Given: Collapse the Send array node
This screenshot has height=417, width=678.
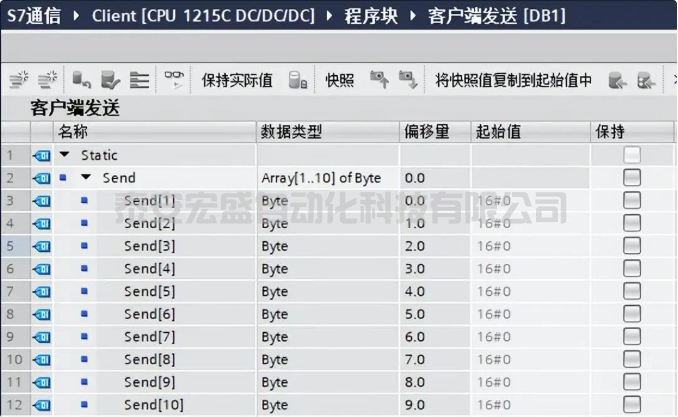Looking at the screenshot, I should tap(86, 178).
